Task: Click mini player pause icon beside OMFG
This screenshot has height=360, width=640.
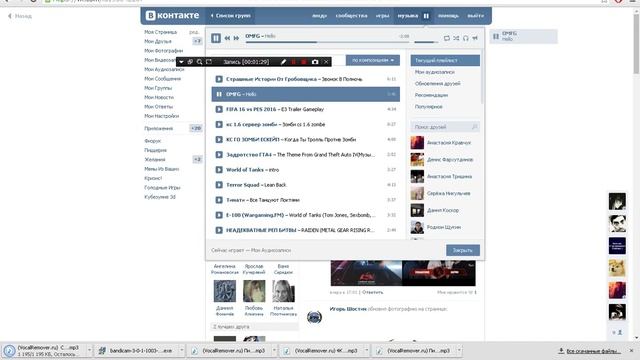Action: (x=496, y=36)
